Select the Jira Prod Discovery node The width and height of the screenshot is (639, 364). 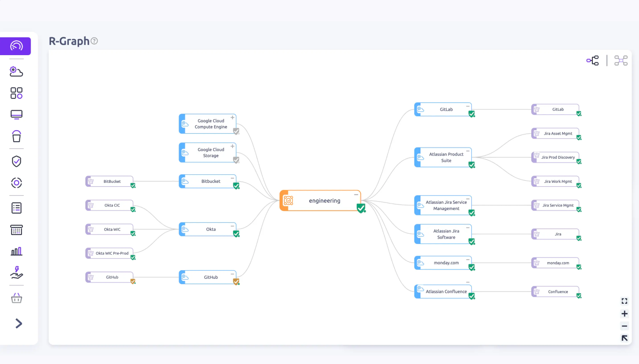555,157
